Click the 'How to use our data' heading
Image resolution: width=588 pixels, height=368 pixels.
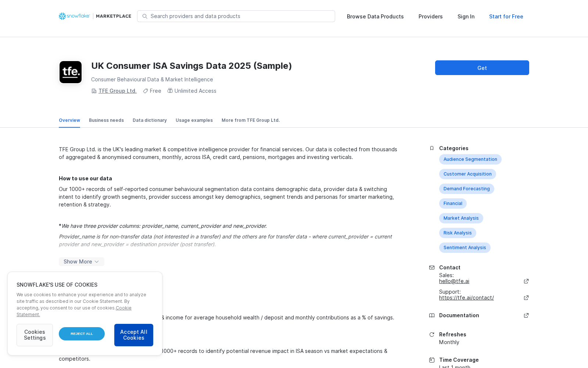[85, 178]
